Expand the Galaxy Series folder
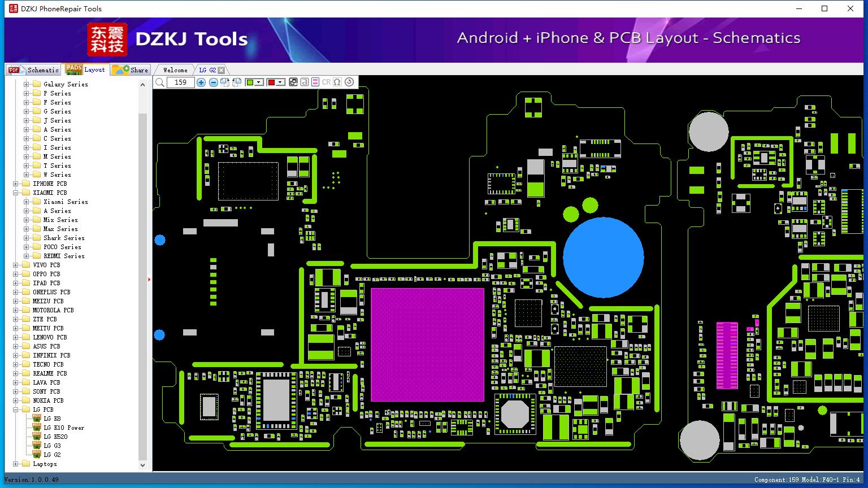The height and width of the screenshot is (488, 868). click(x=26, y=84)
